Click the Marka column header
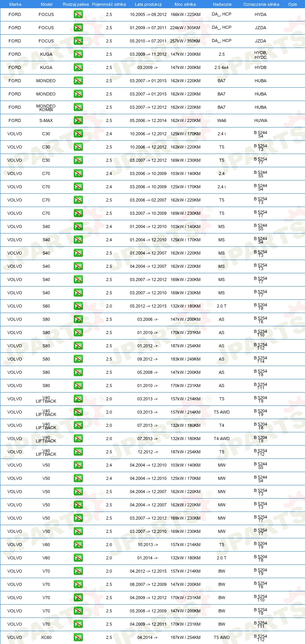This screenshot has height=644, width=305. pyautogui.click(x=15, y=4)
